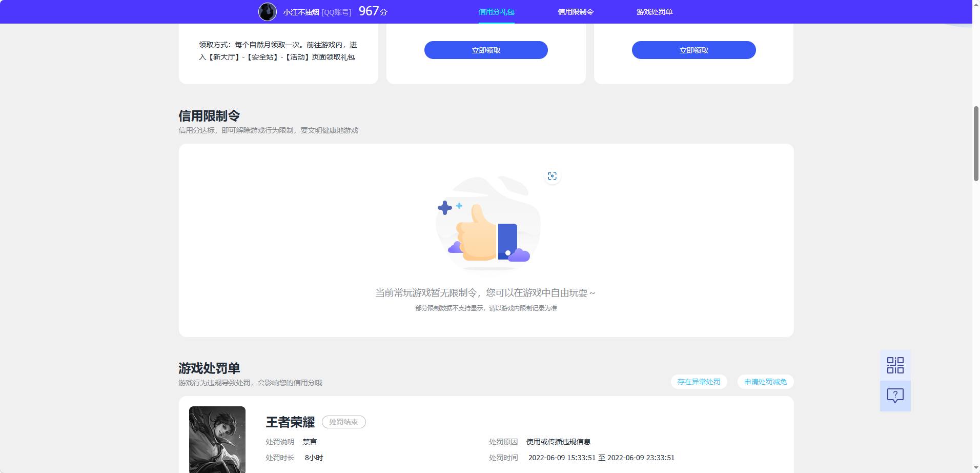Image resolution: width=980 pixels, height=473 pixels.
Task: Click the 存在异常处罚 link
Action: 699,382
